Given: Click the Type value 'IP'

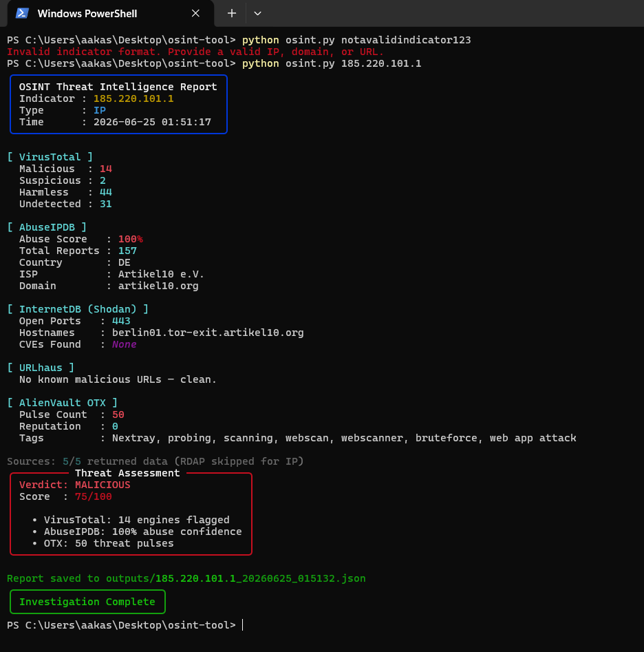Looking at the screenshot, I should pos(100,110).
